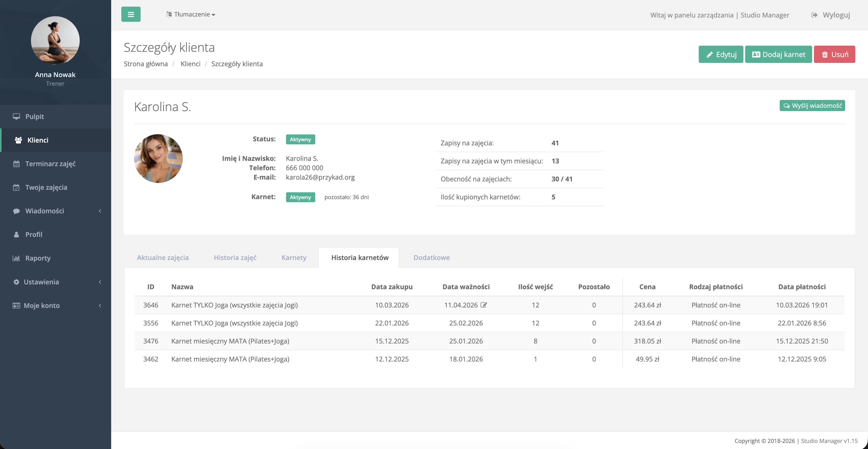Switch to the Historia zajęć tab
Screen dimensions: 868x449
point(235,257)
